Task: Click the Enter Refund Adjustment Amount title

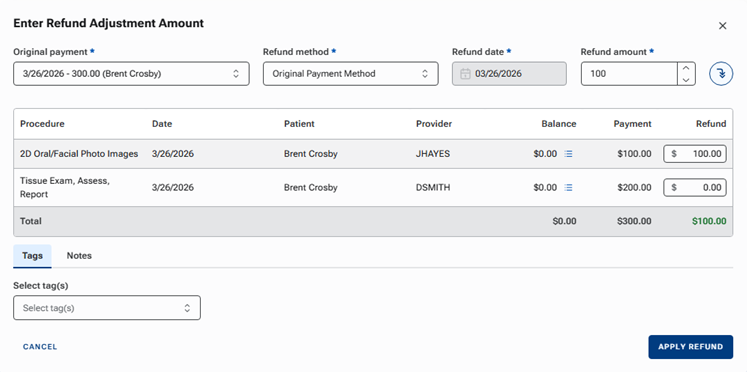Action: tap(109, 23)
